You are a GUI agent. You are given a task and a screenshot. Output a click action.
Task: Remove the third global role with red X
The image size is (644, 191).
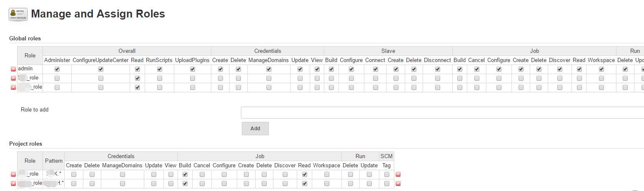tap(13, 87)
